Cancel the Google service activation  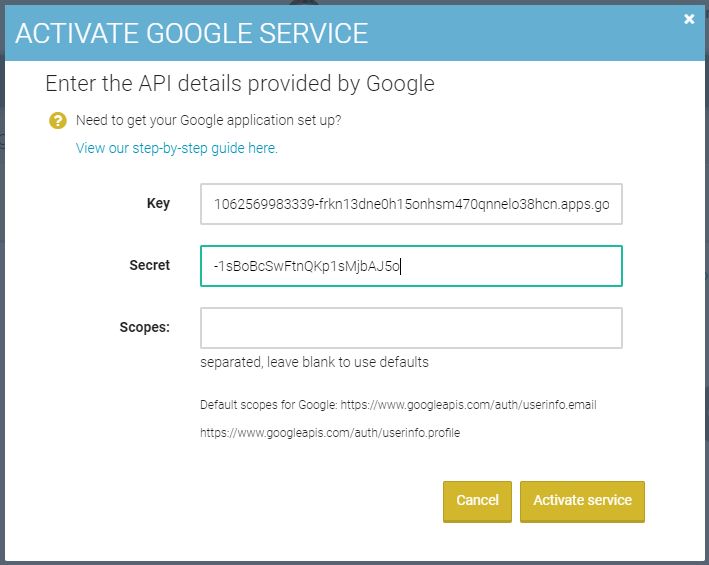pyautogui.click(x=477, y=501)
